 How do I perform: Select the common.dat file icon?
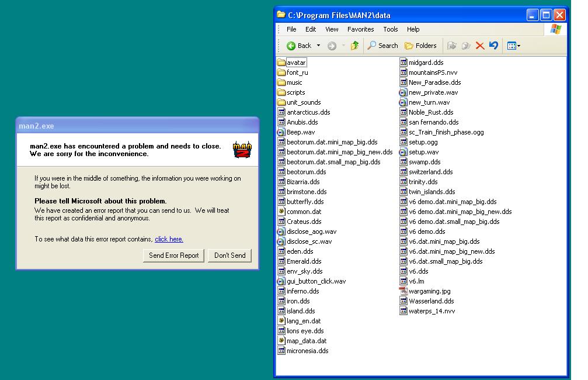(281, 212)
